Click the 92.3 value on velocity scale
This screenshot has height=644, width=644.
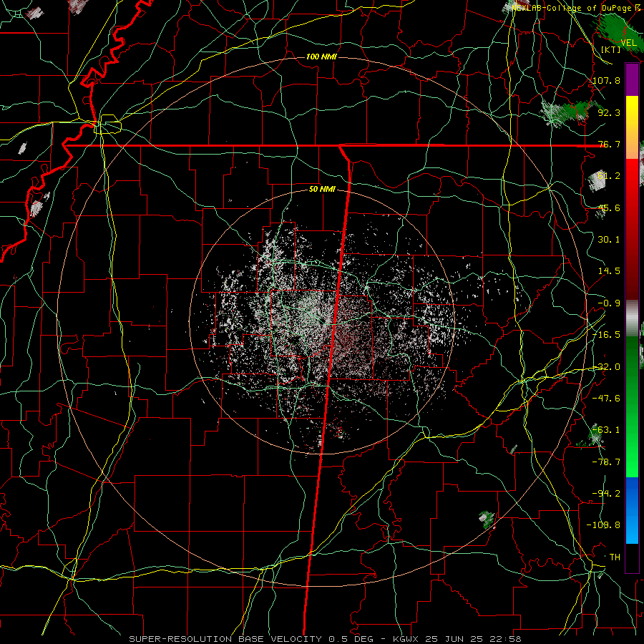pyautogui.click(x=609, y=112)
